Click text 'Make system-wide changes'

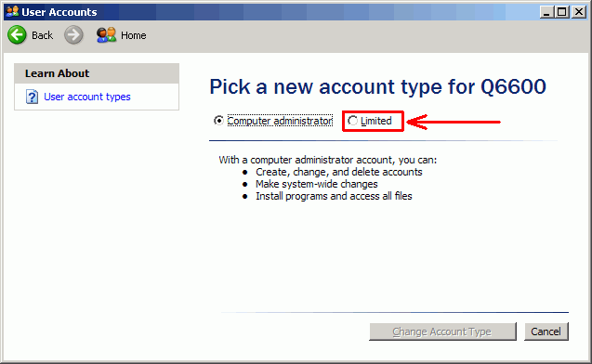[x=317, y=184]
